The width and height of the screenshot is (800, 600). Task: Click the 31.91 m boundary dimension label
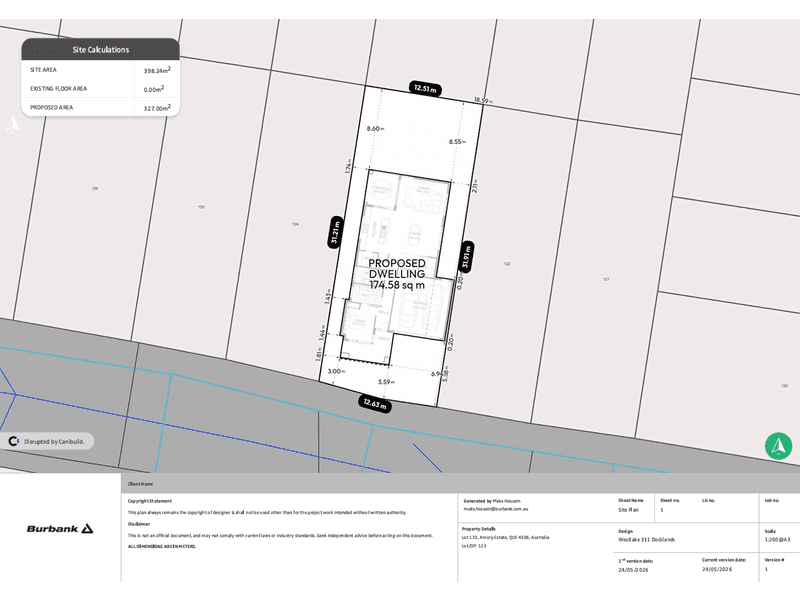[x=466, y=257]
